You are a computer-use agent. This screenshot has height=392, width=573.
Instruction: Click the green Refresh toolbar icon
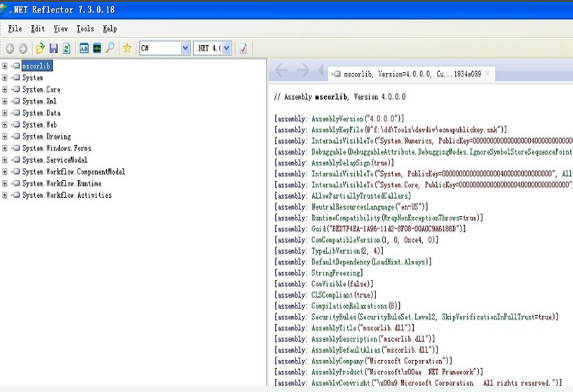66,48
